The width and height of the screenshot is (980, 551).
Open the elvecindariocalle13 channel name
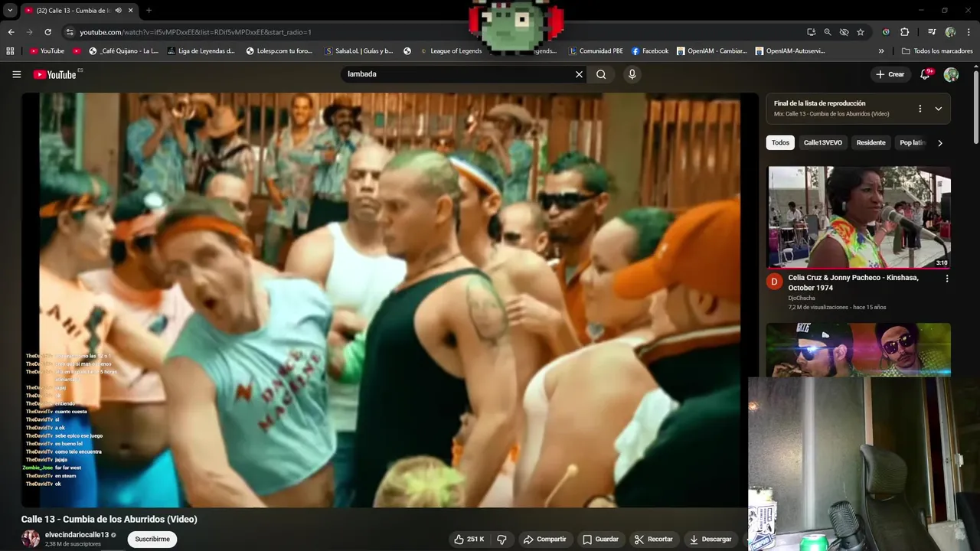(77, 535)
